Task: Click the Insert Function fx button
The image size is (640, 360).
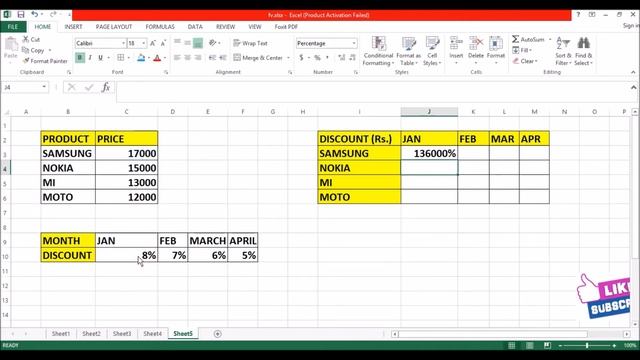Action: (x=106, y=87)
